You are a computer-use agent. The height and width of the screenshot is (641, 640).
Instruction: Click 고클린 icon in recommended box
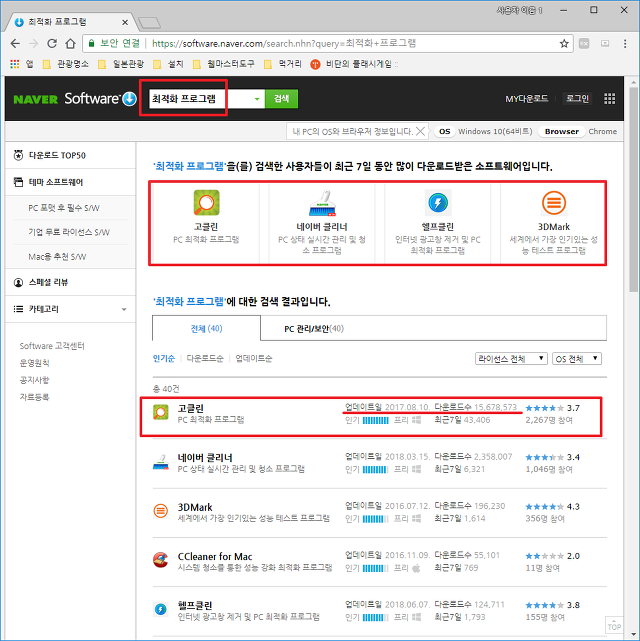click(x=206, y=202)
